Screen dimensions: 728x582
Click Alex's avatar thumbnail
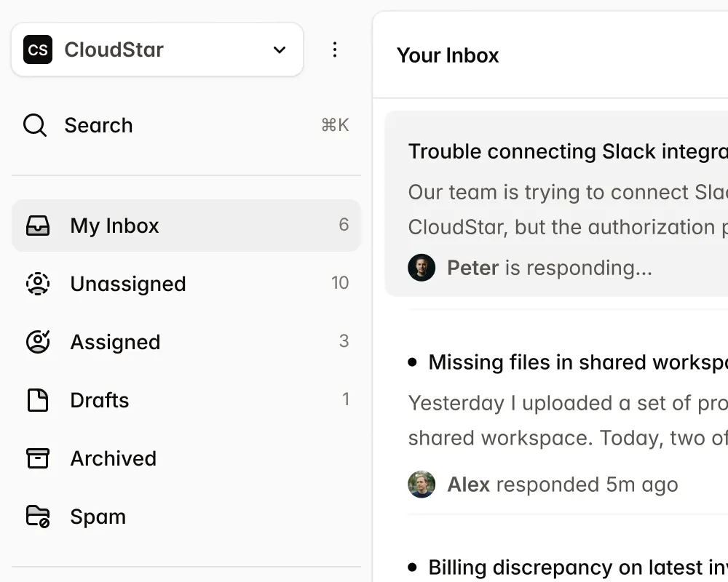pos(422,485)
